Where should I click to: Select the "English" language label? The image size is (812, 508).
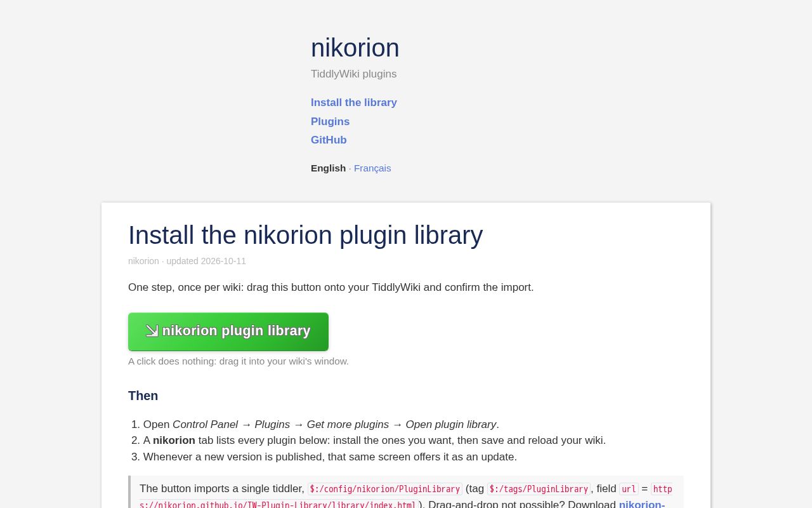(x=328, y=168)
